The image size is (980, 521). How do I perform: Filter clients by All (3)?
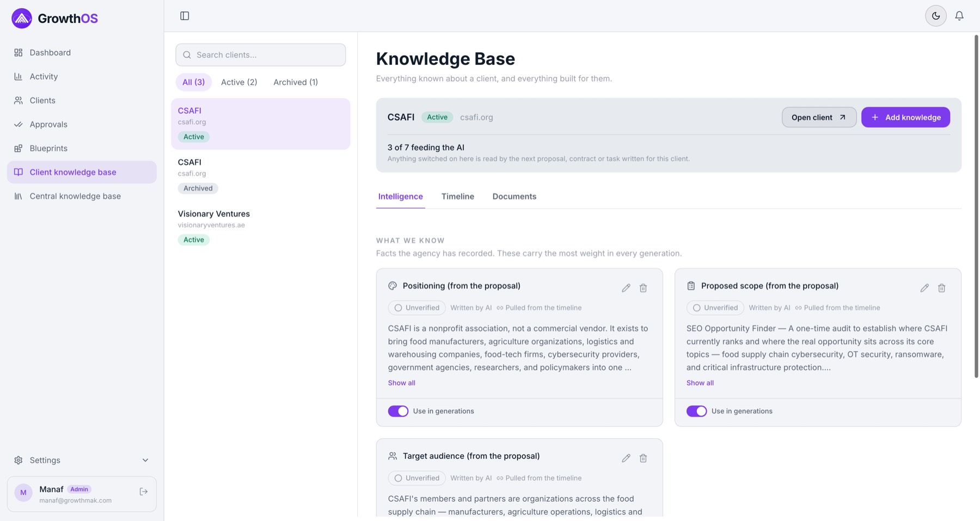193,82
